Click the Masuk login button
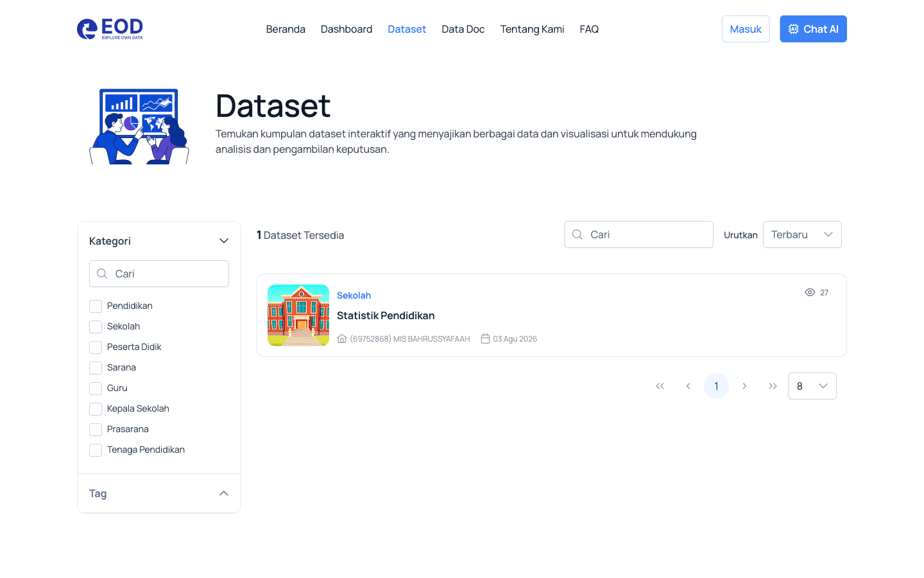 pos(746,29)
